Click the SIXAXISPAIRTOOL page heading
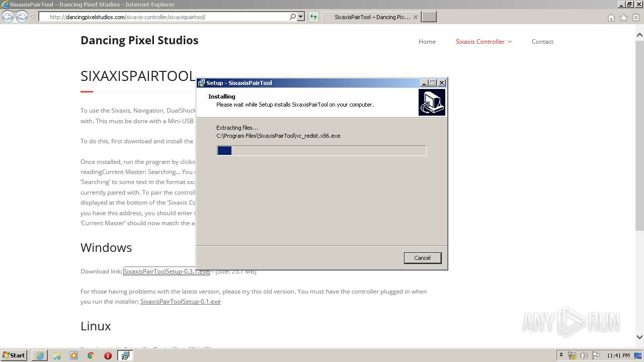The image size is (644, 362). pos(138,76)
